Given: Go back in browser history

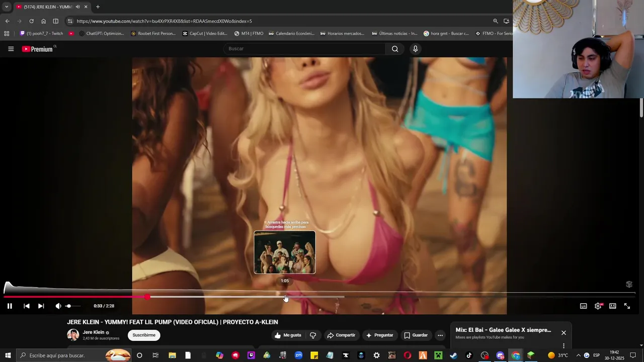Looking at the screenshot, I should 7,21.
